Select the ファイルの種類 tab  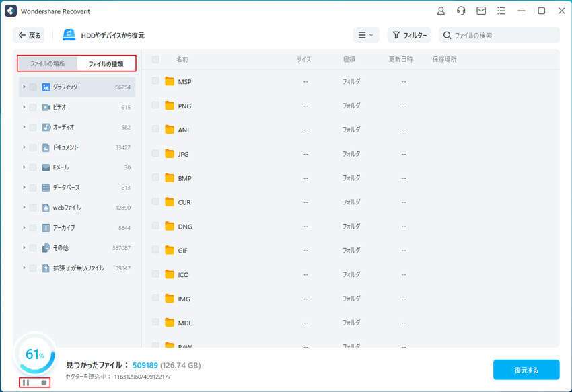tap(106, 63)
